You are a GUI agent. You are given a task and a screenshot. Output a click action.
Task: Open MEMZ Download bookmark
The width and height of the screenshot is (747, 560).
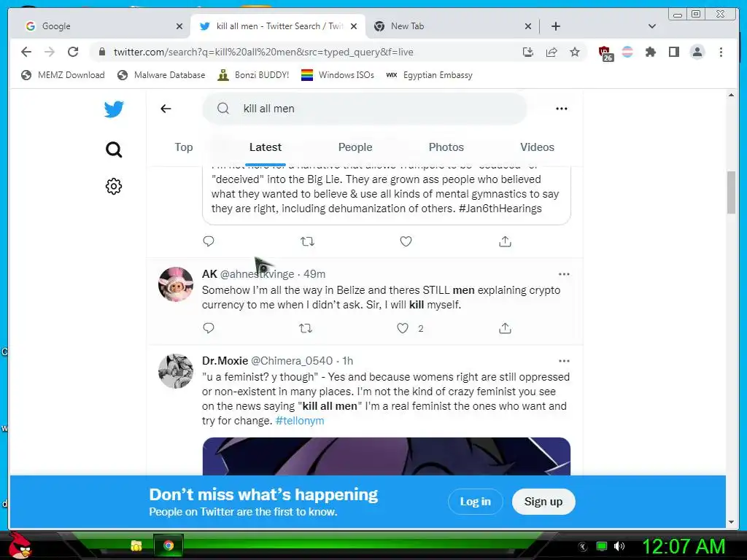(63, 75)
